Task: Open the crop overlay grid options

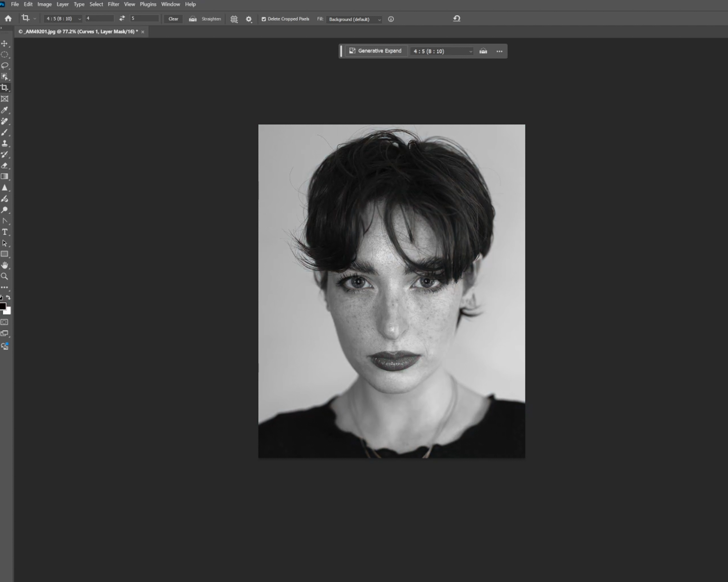Action: tap(234, 19)
